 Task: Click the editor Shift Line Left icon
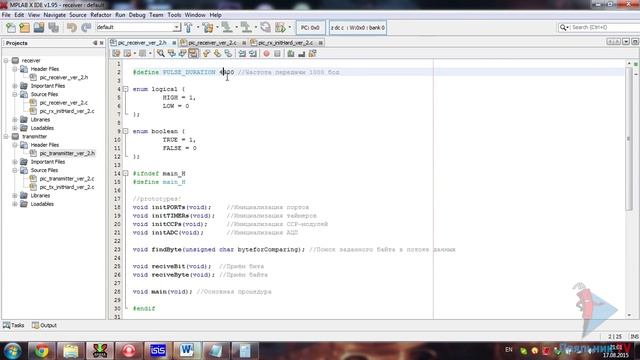[x=242, y=53]
